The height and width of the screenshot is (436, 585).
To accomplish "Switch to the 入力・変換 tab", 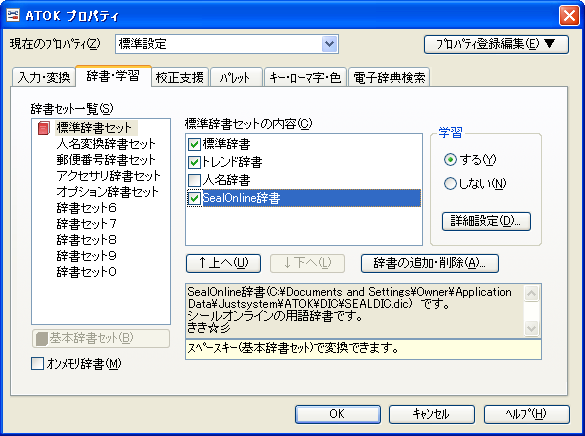I will click(x=44, y=77).
